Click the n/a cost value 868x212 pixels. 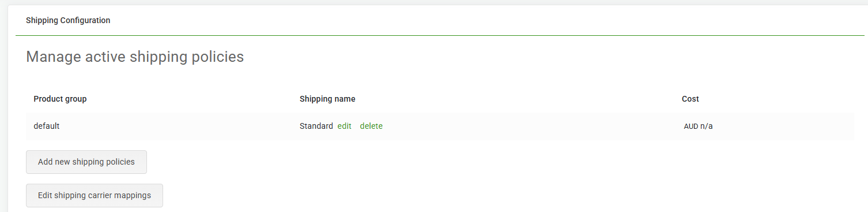tap(707, 127)
